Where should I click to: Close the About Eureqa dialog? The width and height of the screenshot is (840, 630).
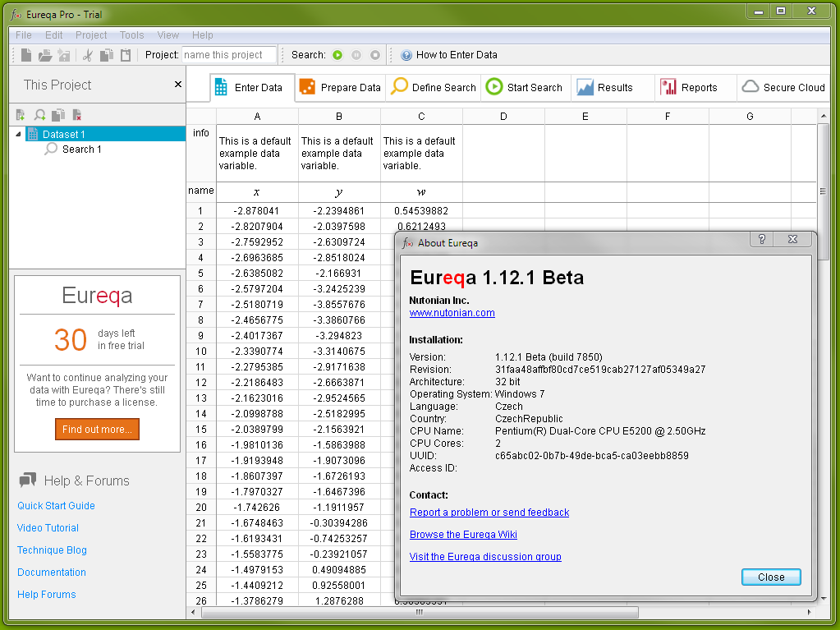770,577
